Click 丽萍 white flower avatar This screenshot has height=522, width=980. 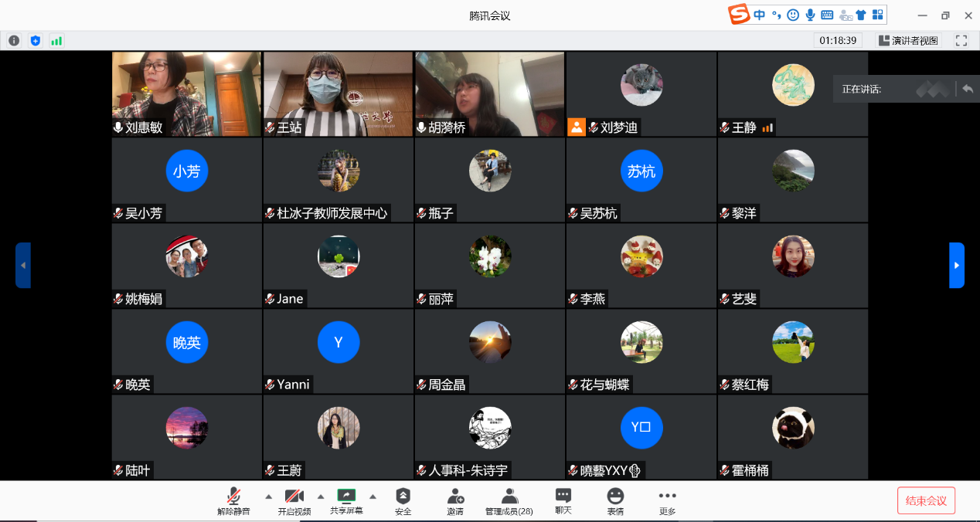[x=490, y=256]
